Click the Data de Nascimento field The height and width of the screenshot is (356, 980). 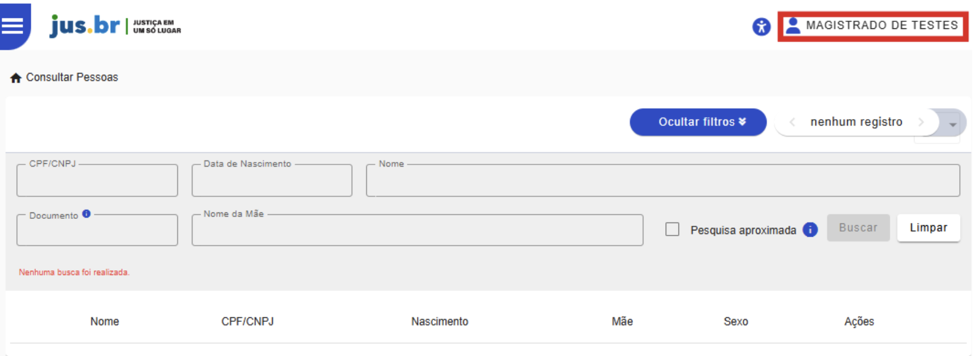(x=272, y=182)
